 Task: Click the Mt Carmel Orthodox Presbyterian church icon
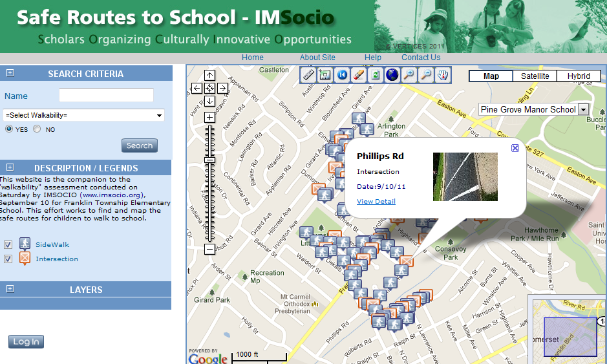(x=315, y=304)
